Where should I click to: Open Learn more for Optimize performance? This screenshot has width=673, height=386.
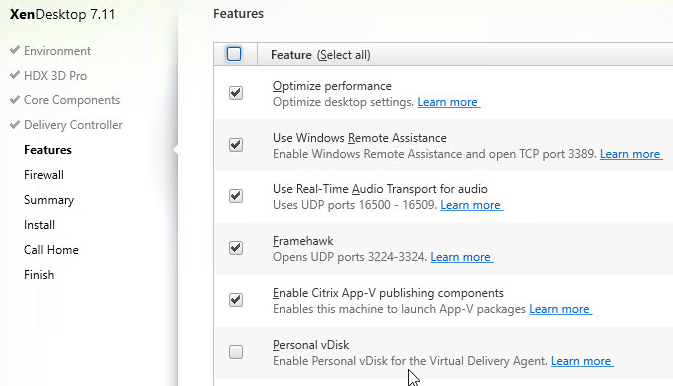coord(449,102)
